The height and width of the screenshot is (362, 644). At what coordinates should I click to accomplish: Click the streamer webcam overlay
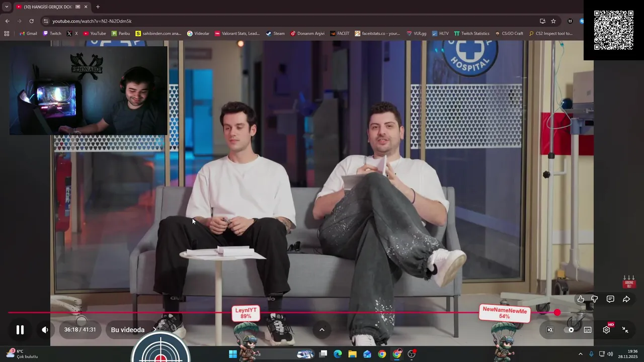pyautogui.click(x=89, y=90)
